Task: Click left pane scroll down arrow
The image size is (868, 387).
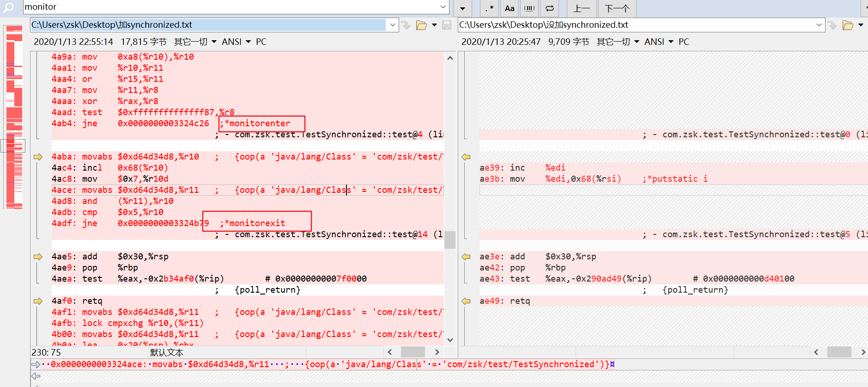Action: pyautogui.click(x=450, y=340)
